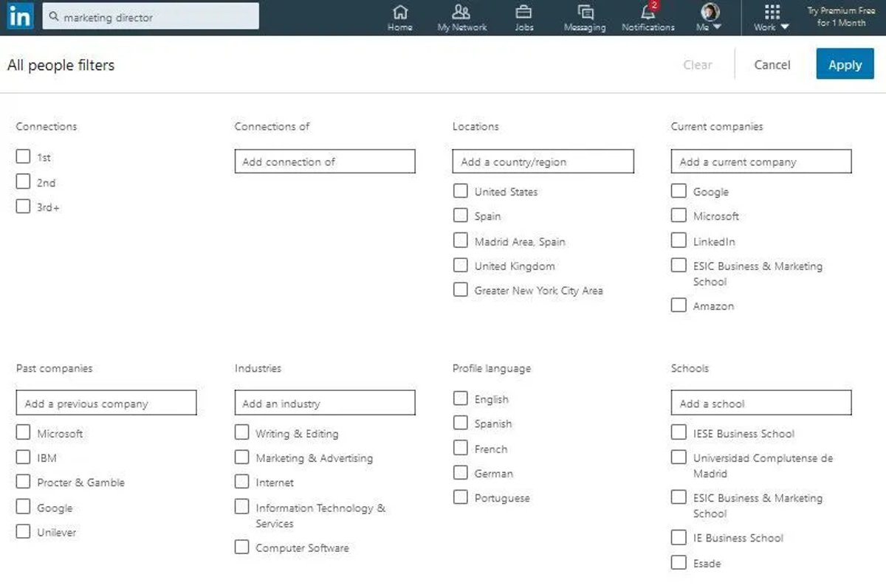886x588 pixels.
Task: Choose Portuguese profile language
Action: [x=460, y=497]
